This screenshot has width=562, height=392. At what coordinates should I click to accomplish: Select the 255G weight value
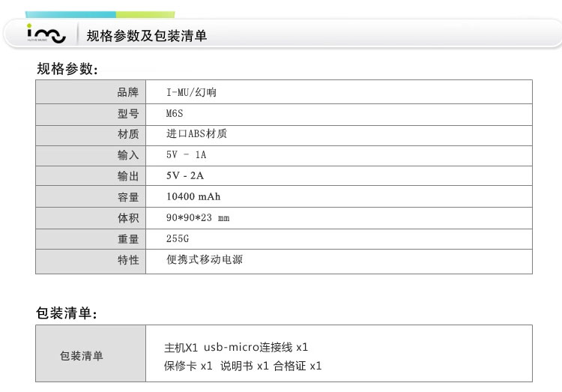(x=178, y=239)
